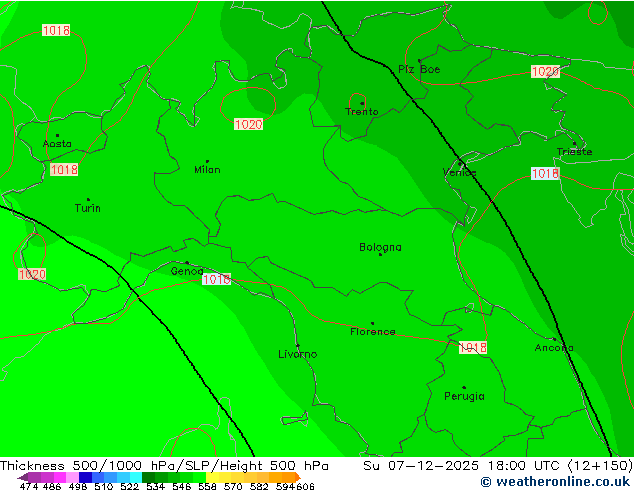Click the city dot marker for Perugia

point(464,388)
